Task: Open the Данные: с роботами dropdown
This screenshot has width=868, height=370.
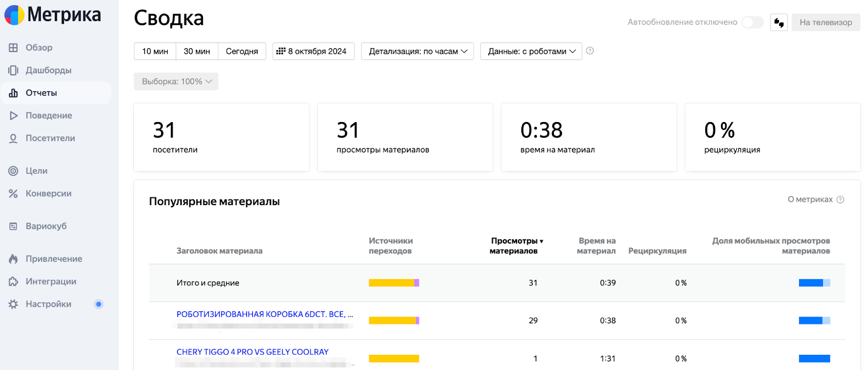Action: point(531,52)
